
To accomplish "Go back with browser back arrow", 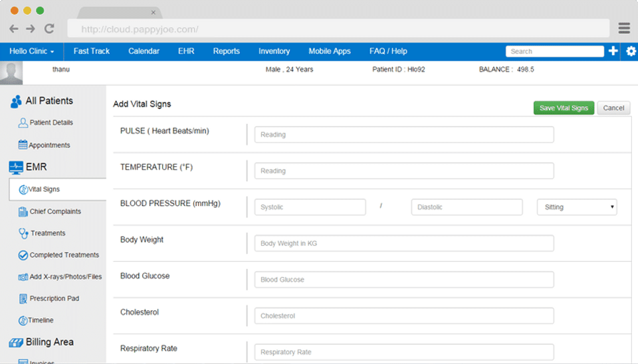I will point(14,29).
